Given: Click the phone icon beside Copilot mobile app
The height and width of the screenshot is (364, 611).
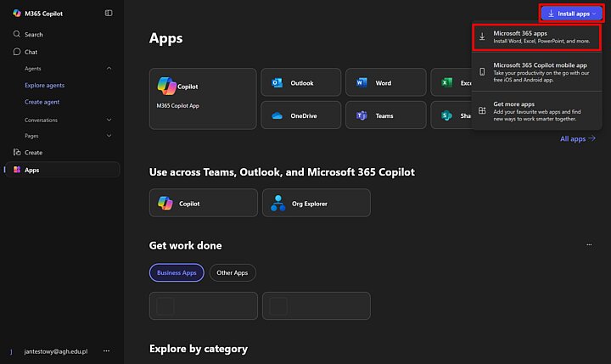Looking at the screenshot, I should (x=482, y=72).
